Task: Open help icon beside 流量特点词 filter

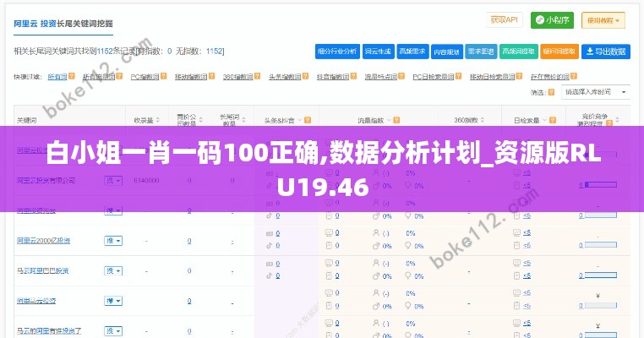Action: (401, 76)
